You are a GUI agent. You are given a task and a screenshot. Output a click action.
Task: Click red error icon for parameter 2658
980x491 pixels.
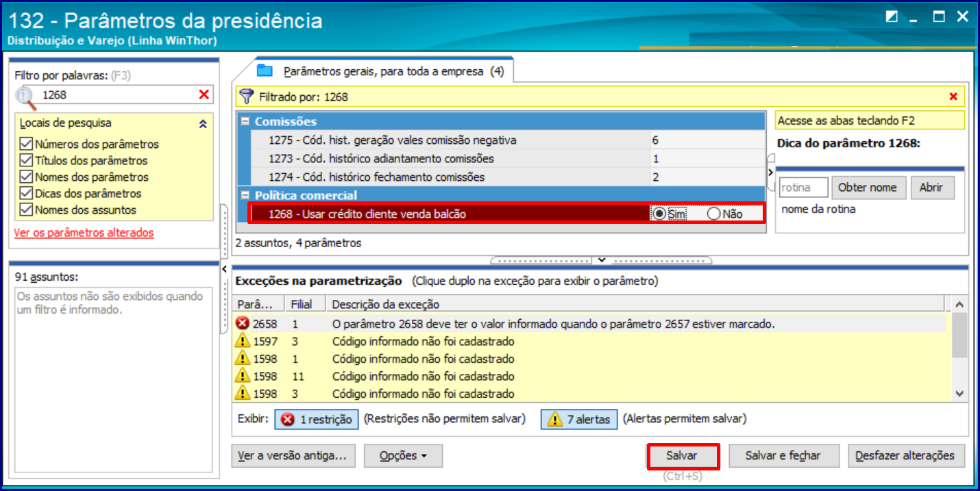(x=243, y=324)
